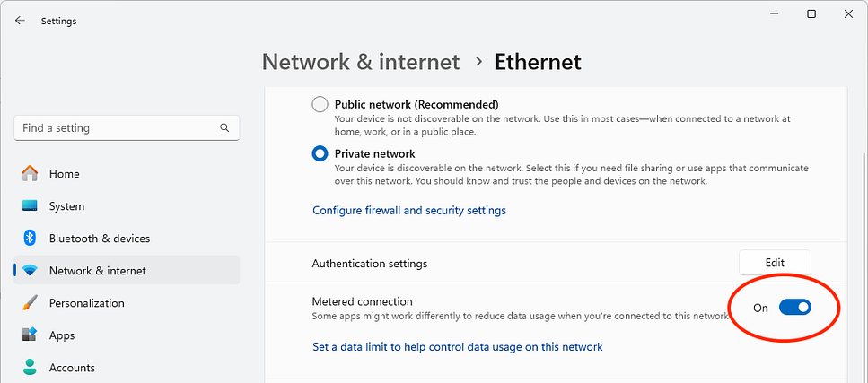Screen dimensions: 868x383
Task: Turn off the Metered connection toggle
Action: [x=794, y=308]
